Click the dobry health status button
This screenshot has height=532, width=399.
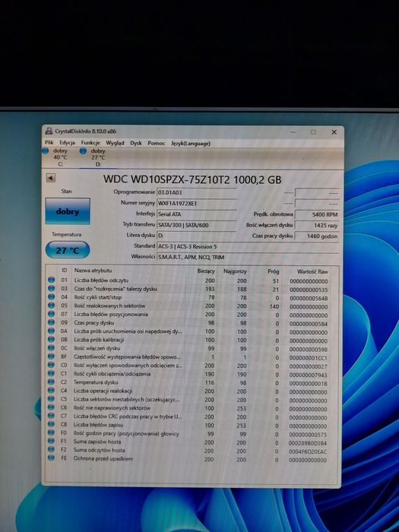(x=68, y=211)
